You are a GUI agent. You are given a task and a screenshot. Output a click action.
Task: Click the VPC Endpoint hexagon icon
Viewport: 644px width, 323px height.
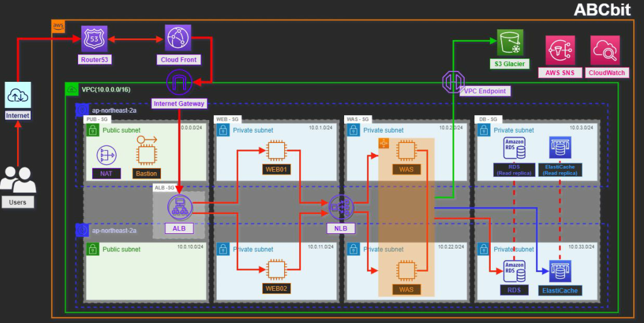point(453,82)
